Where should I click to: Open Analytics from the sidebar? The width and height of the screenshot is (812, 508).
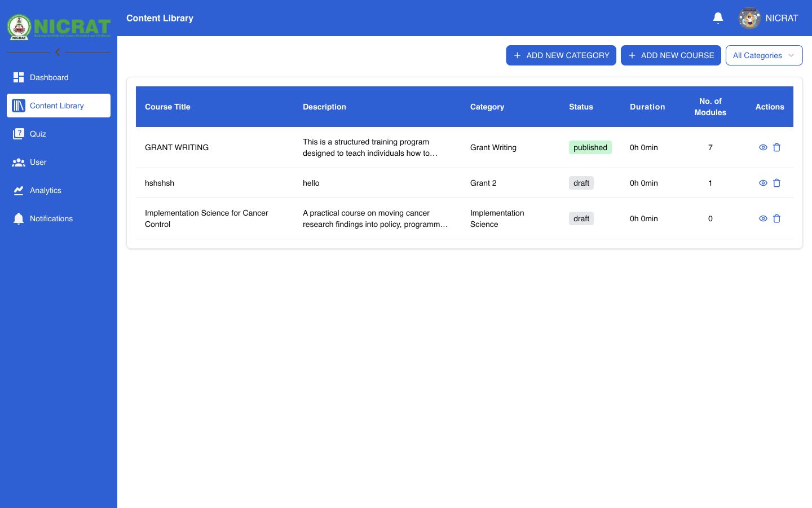pos(59,190)
